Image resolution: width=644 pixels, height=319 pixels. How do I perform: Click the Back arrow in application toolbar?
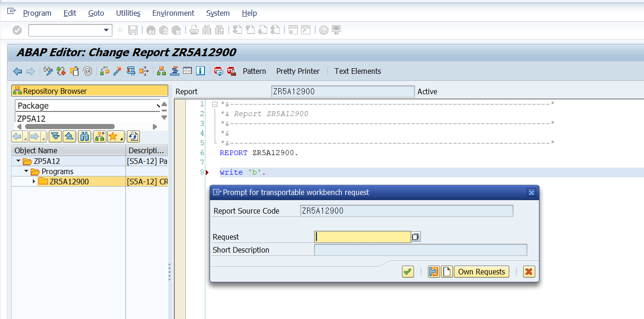tap(18, 71)
